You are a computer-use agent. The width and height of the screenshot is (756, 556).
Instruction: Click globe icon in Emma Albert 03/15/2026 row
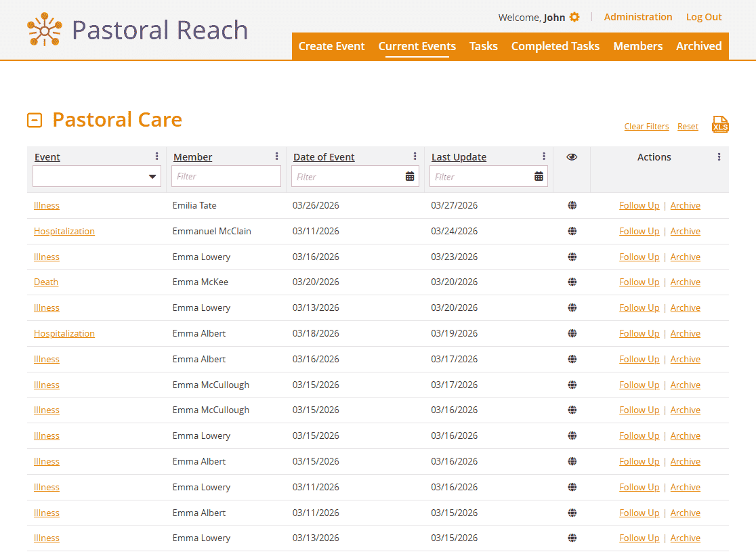[572, 462]
